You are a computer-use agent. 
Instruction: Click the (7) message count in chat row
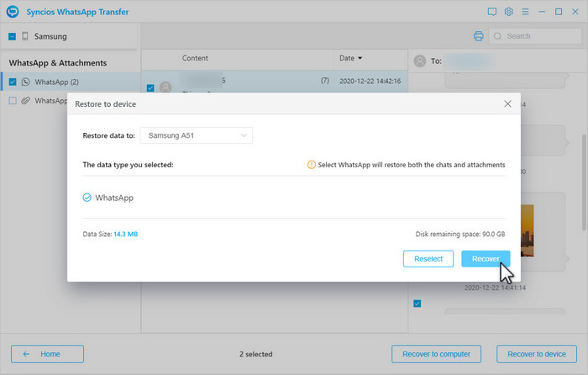pyautogui.click(x=325, y=81)
